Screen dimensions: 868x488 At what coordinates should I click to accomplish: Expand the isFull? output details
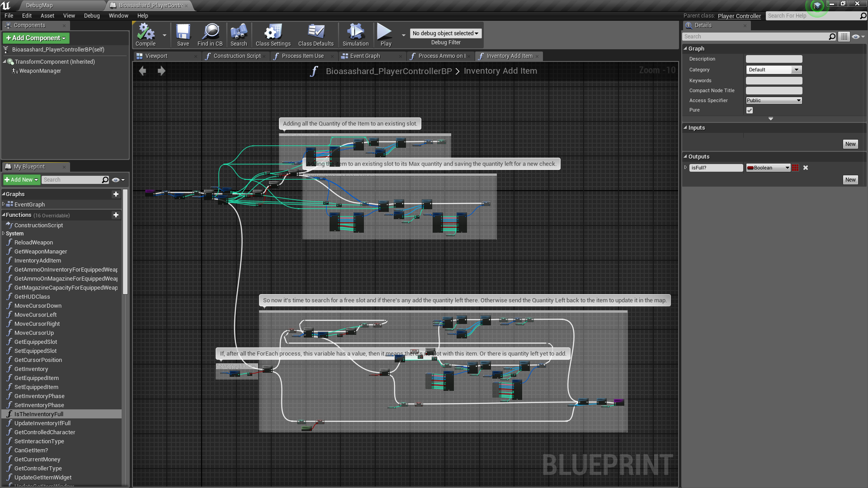[x=685, y=168]
